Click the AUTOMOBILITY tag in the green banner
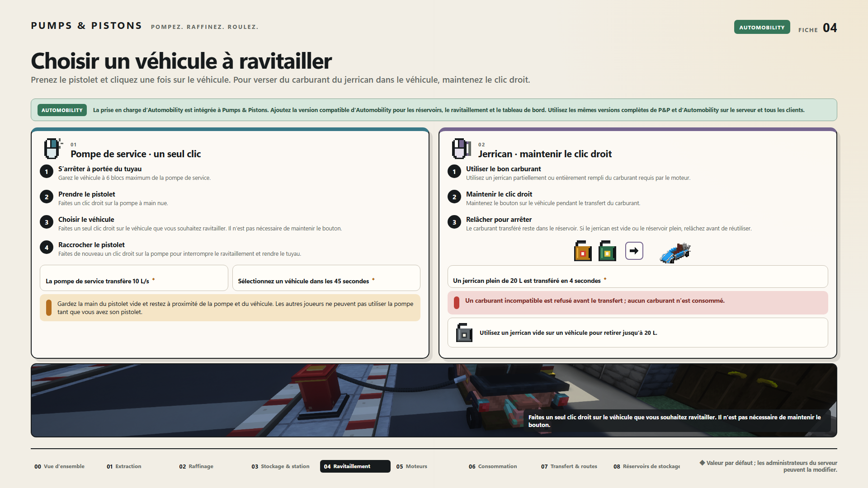 (62, 110)
